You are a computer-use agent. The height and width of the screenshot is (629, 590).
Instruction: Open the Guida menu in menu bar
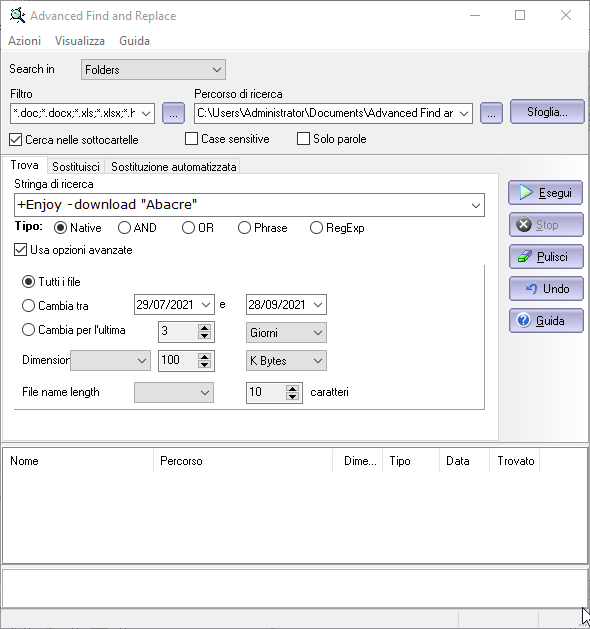coord(134,41)
